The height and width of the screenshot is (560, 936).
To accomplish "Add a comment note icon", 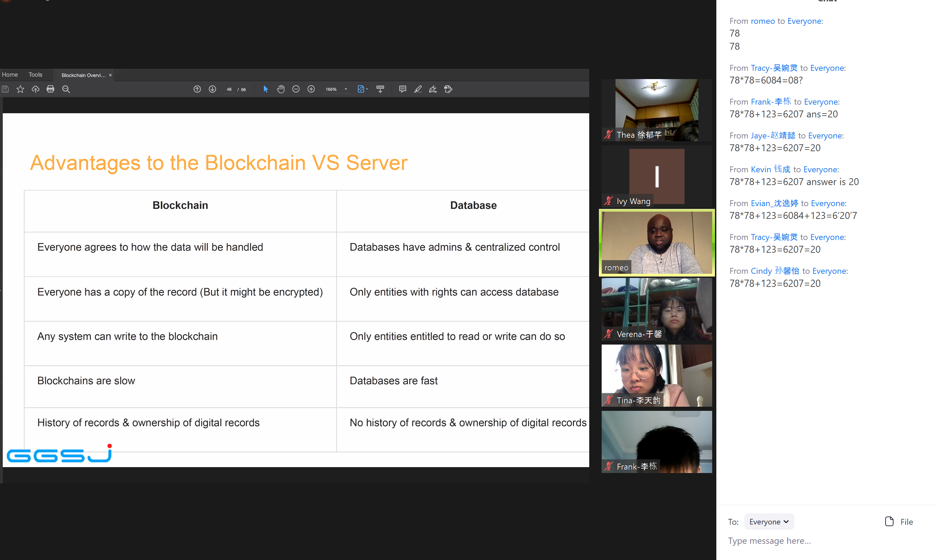I will click(x=403, y=89).
